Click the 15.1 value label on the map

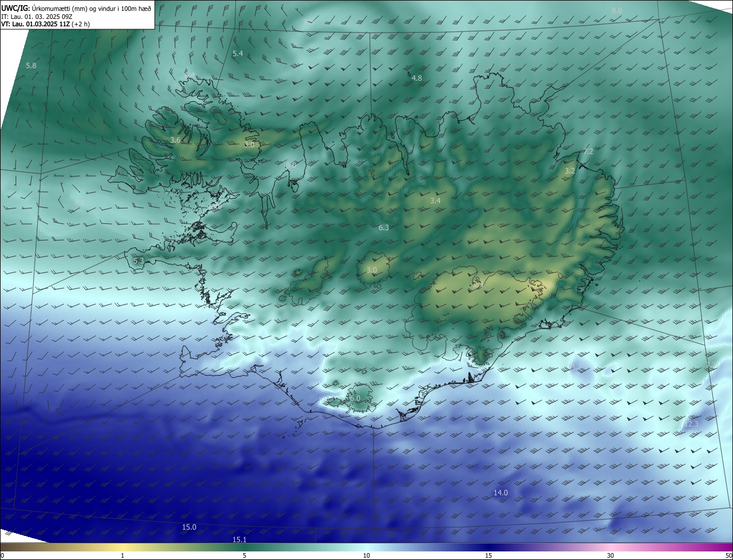pos(239,539)
